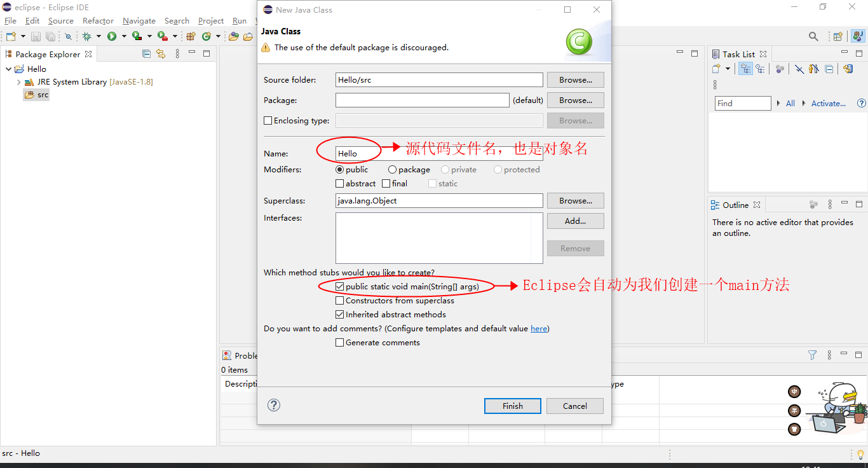Click the Task List help question icon

pyautogui.click(x=862, y=103)
